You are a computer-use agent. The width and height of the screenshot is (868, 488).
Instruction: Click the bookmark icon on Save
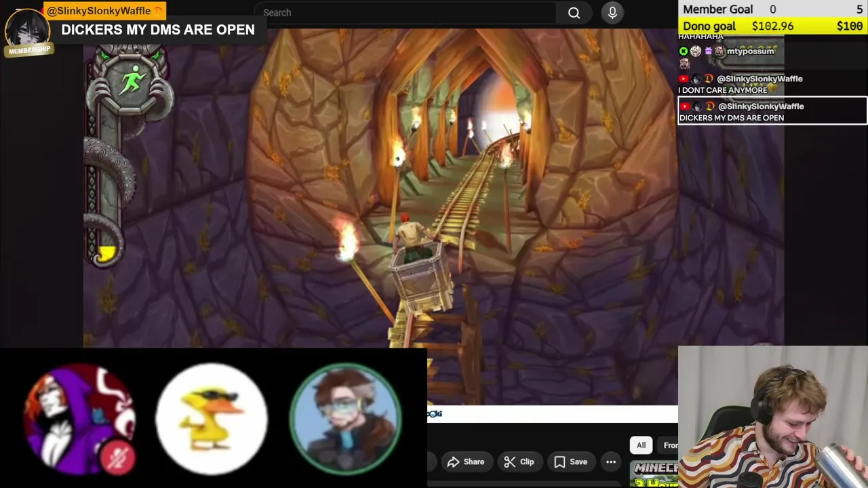559,462
